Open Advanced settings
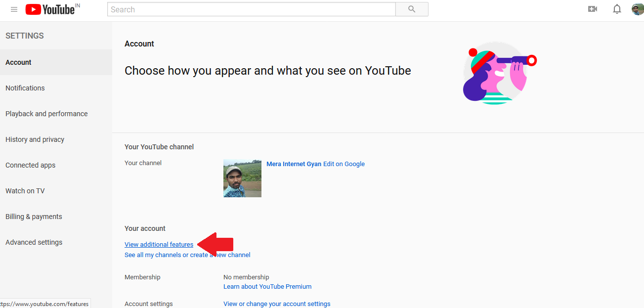Image resolution: width=644 pixels, height=308 pixels. (56, 242)
